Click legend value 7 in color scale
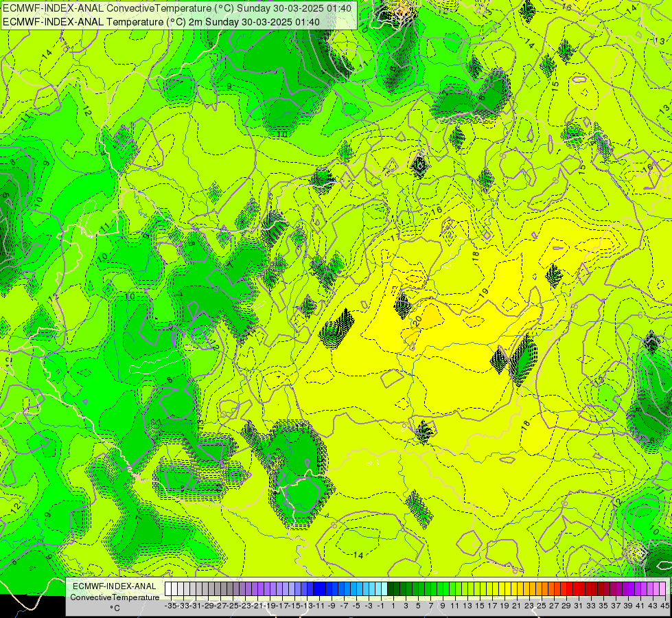This screenshot has height=618, width=672. (430, 606)
